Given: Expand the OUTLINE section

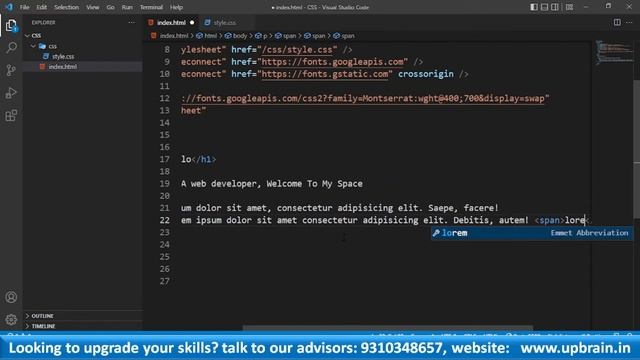Looking at the screenshot, I should pyautogui.click(x=42, y=316).
